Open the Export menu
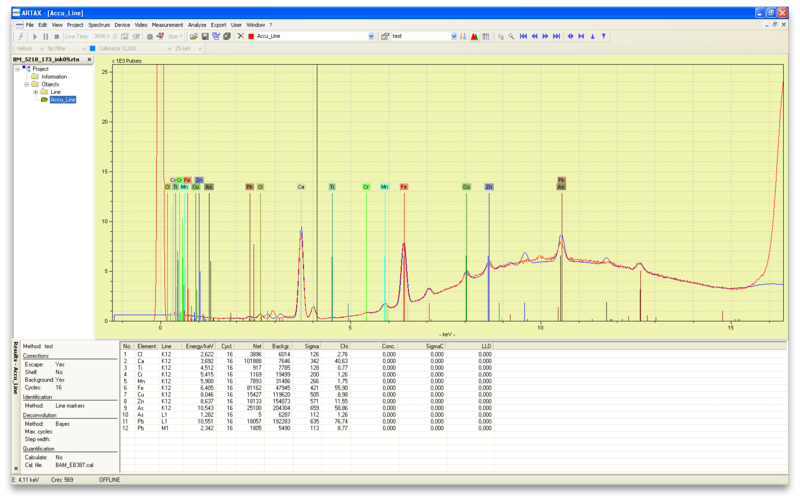 [218, 24]
